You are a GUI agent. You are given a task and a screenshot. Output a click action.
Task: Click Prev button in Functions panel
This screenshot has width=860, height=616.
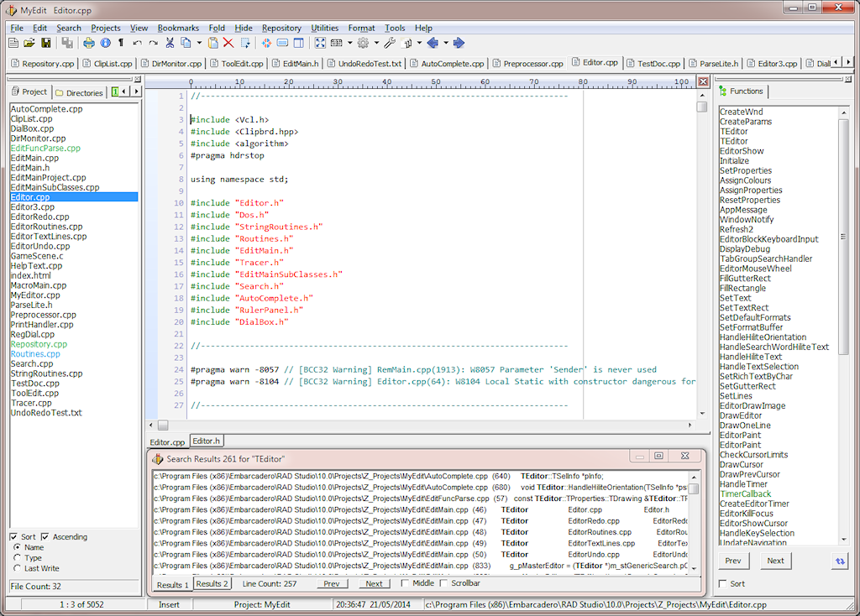732,561
